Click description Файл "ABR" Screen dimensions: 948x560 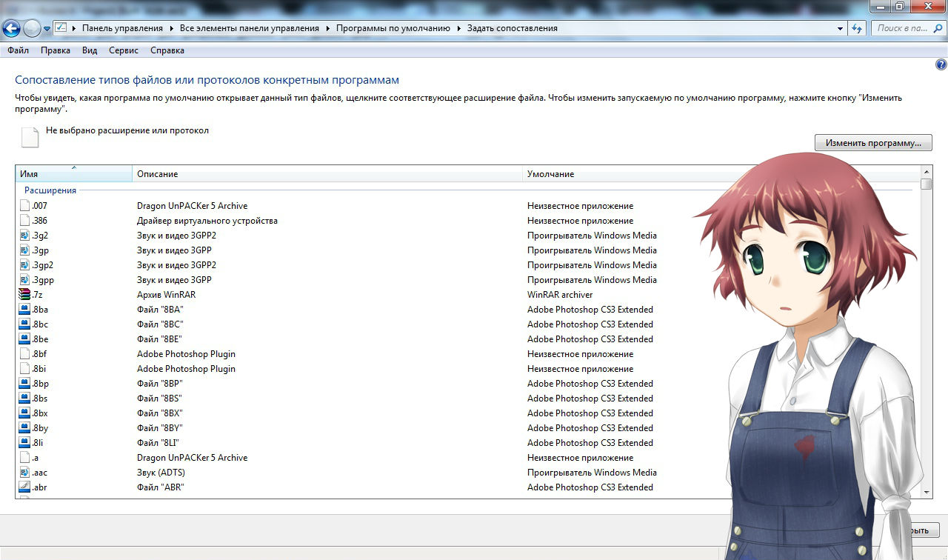[x=161, y=487]
